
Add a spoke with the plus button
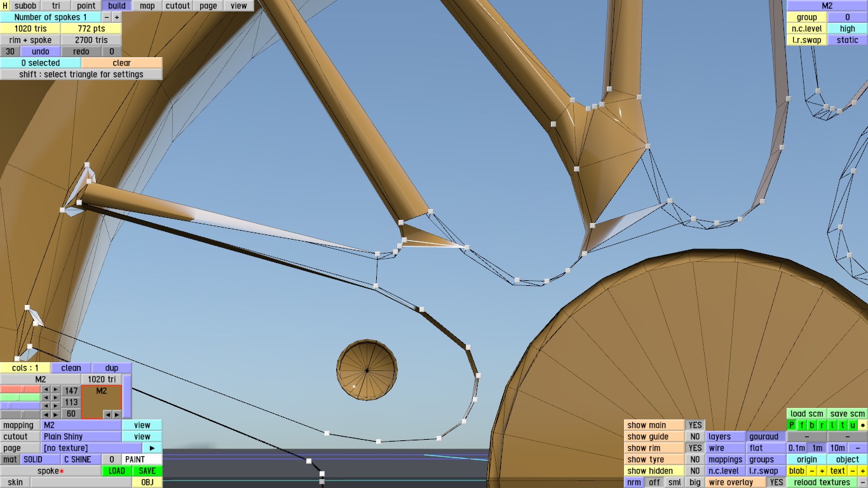pyautogui.click(x=116, y=17)
